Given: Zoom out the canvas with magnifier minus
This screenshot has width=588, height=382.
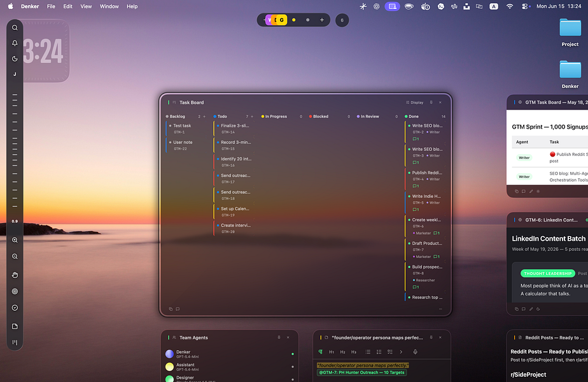Looking at the screenshot, I should tap(15, 257).
